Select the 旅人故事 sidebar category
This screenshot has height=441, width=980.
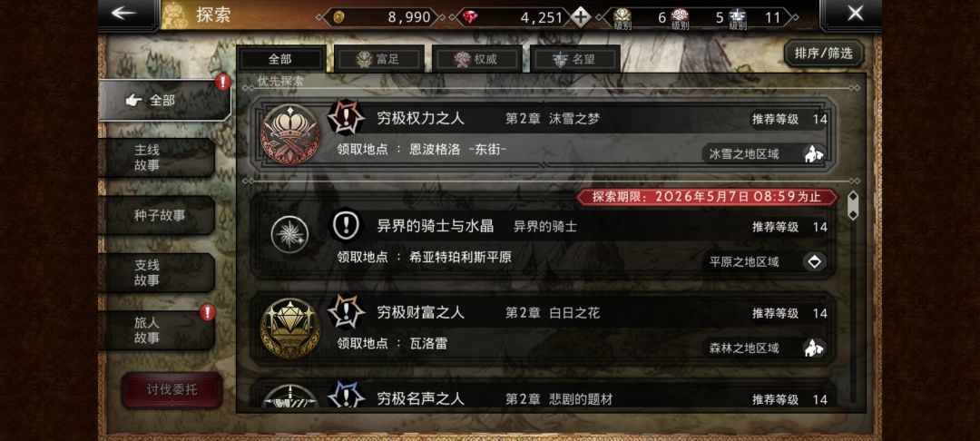coord(156,330)
